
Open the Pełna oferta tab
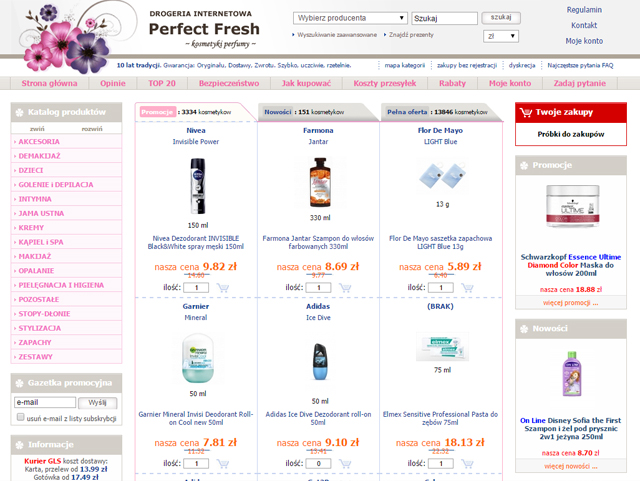point(407,112)
